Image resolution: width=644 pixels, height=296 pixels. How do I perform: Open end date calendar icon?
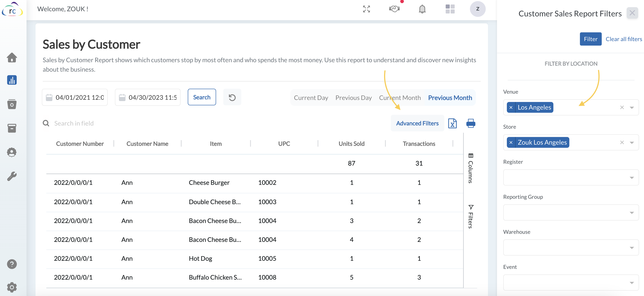click(122, 97)
